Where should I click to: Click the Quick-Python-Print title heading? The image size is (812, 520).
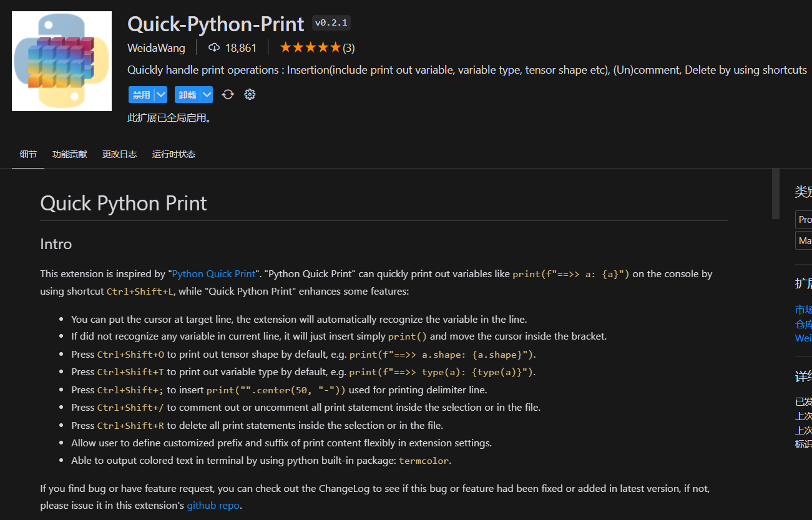[x=216, y=24]
